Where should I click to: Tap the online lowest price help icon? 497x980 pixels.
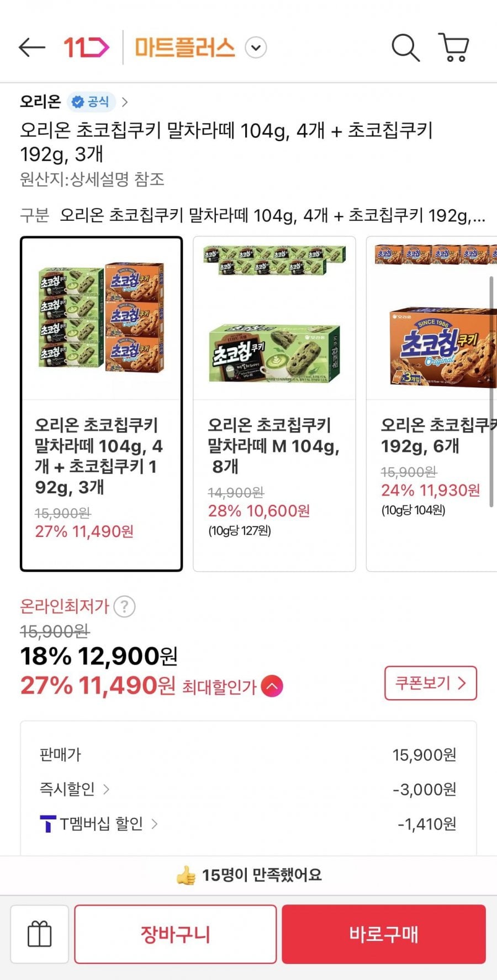point(124,606)
